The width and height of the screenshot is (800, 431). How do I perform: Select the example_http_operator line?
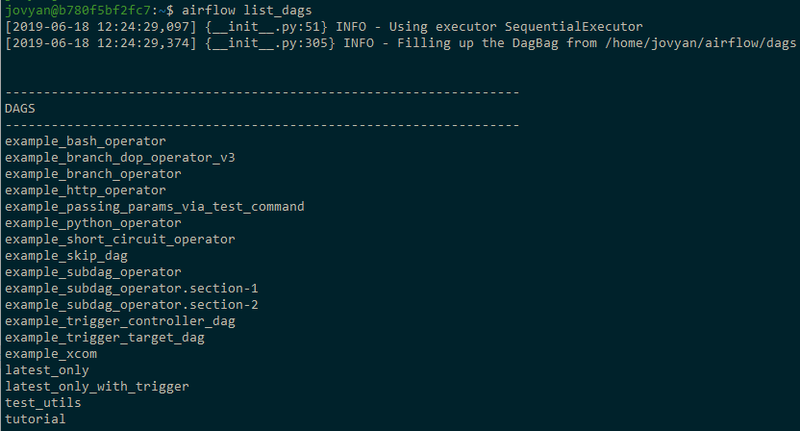[85, 190]
